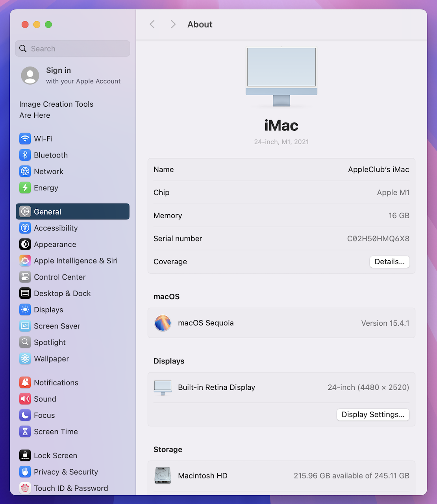Open Display Settings button
This screenshot has width=437, height=504.
pyautogui.click(x=373, y=415)
